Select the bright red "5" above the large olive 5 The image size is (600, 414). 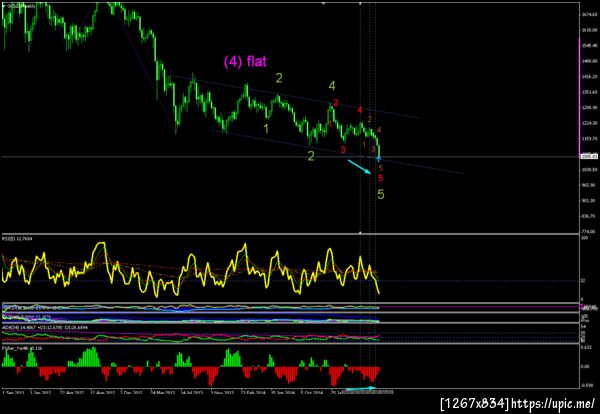380,178
